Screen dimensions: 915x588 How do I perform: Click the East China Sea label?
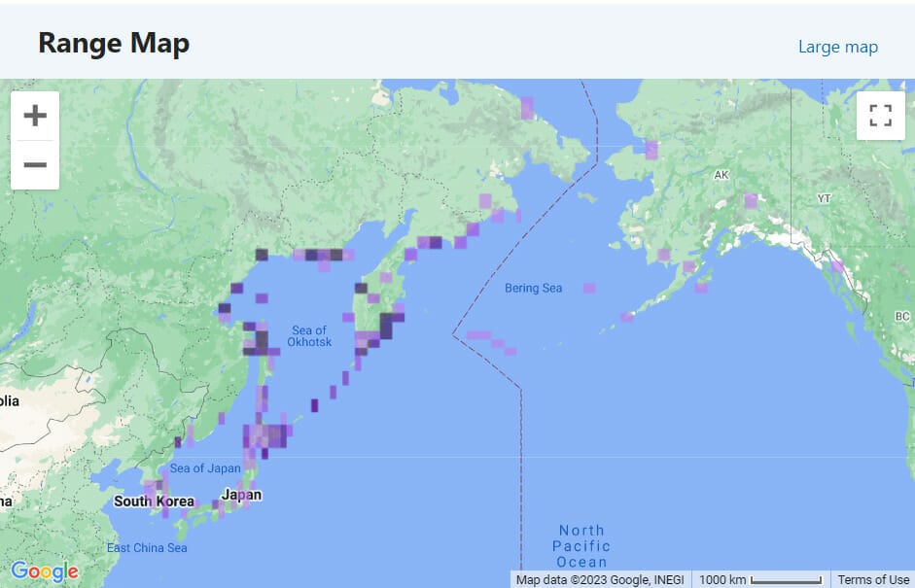point(147,548)
